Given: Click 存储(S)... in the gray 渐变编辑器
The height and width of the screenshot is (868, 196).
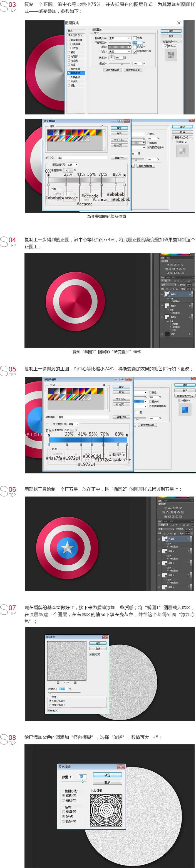Looking at the screenshot, I should click(x=119, y=145).
